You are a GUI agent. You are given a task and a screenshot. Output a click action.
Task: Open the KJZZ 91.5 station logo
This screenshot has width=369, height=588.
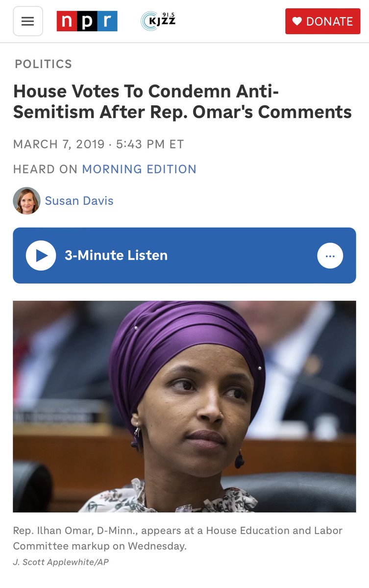(x=158, y=21)
